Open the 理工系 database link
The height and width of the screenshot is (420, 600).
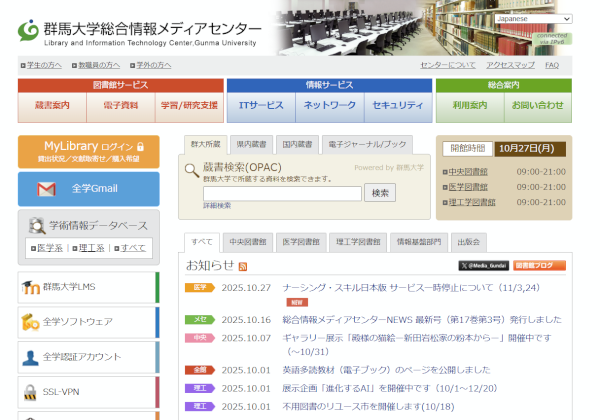[91, 248]
